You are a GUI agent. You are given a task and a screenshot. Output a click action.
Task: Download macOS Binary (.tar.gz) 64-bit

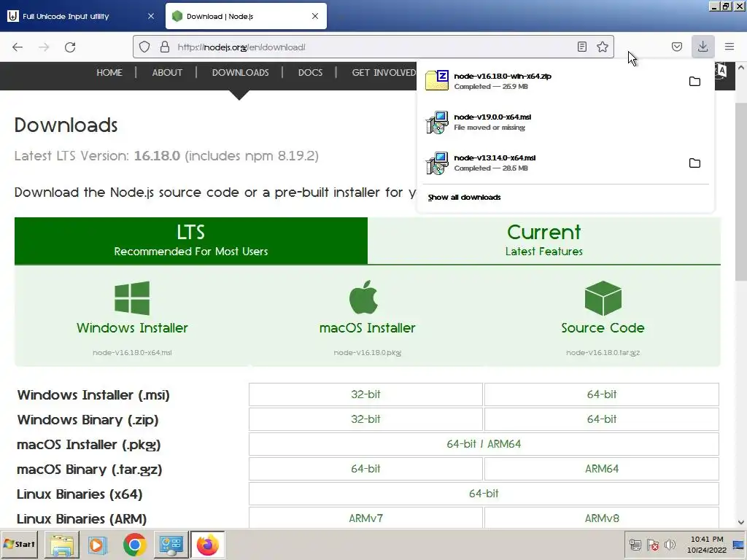(x=365, y=469)
